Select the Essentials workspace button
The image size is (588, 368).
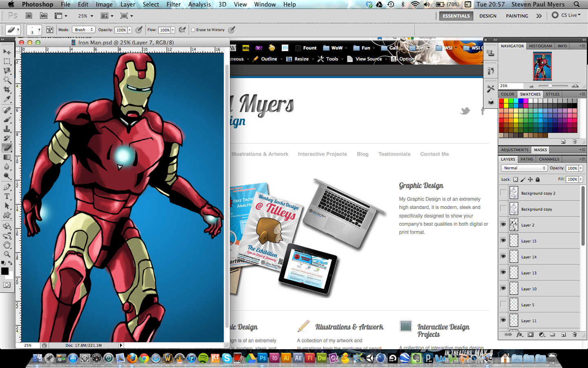456,16
